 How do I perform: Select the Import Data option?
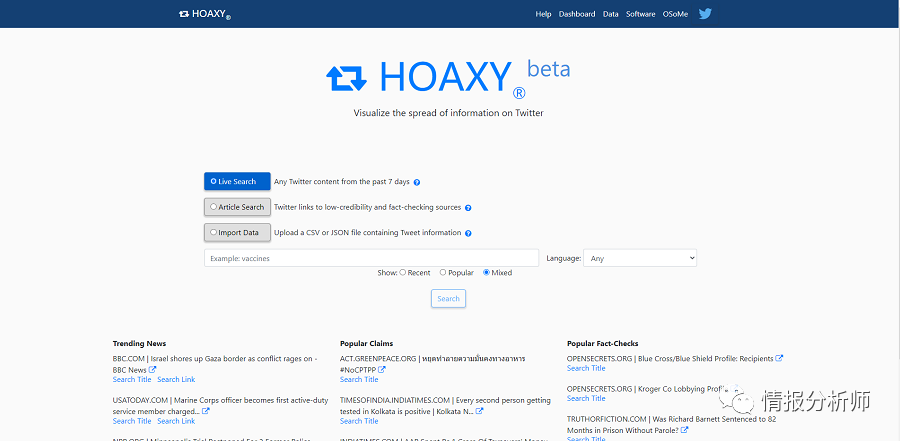point(237,233)
